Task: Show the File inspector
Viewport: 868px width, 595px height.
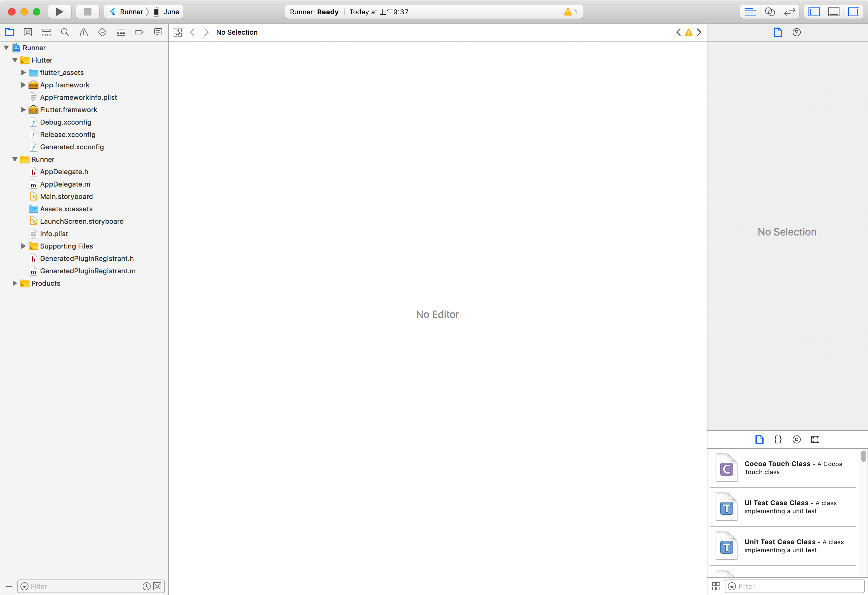Action: [778, 33]
